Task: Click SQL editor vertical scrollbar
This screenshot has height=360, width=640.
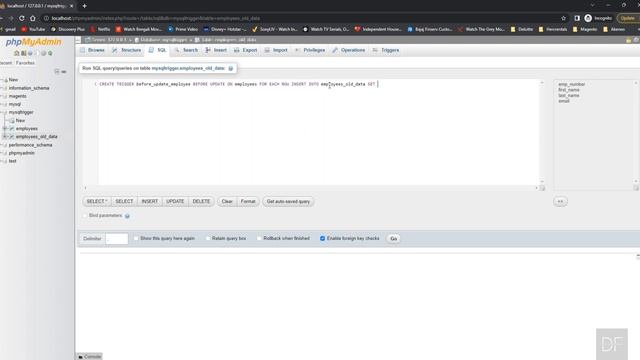Action: tap(542, 132)
